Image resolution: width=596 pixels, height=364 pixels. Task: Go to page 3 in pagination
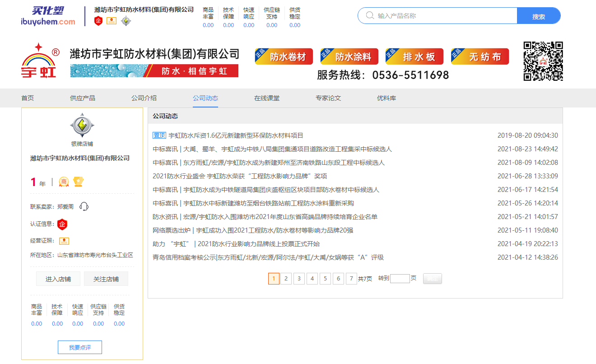pos(299,279)
